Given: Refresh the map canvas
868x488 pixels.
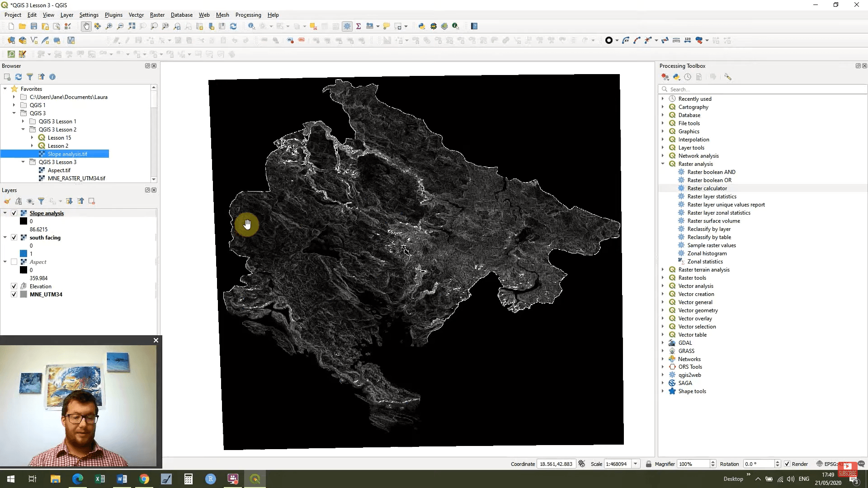Looking at the screenshot, I should point(233,26).
